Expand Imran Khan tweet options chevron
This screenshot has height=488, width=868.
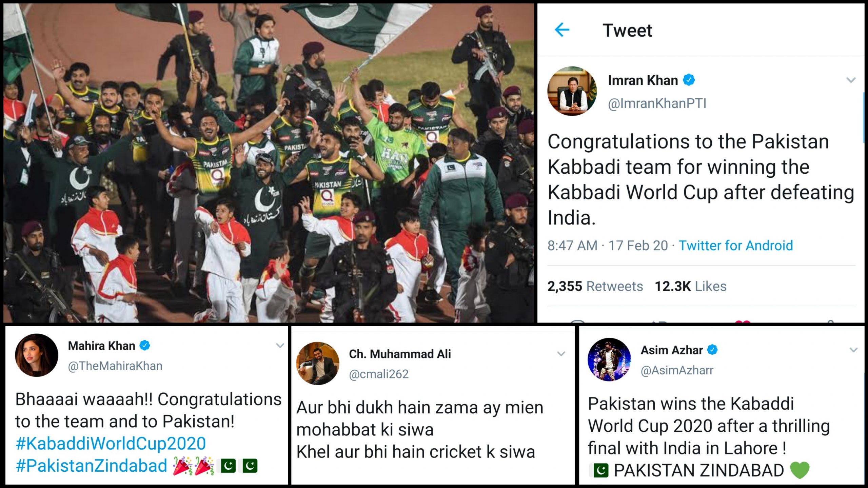[x=851, y=80]
